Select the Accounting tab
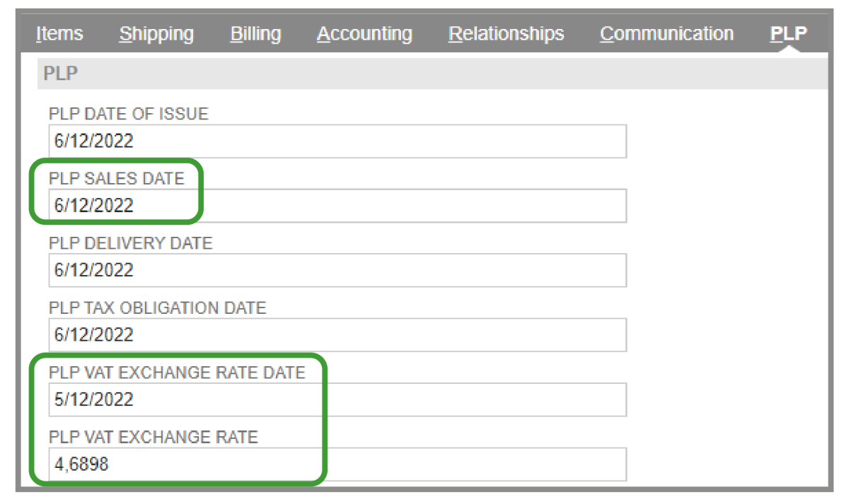 (x=364, y=34)
